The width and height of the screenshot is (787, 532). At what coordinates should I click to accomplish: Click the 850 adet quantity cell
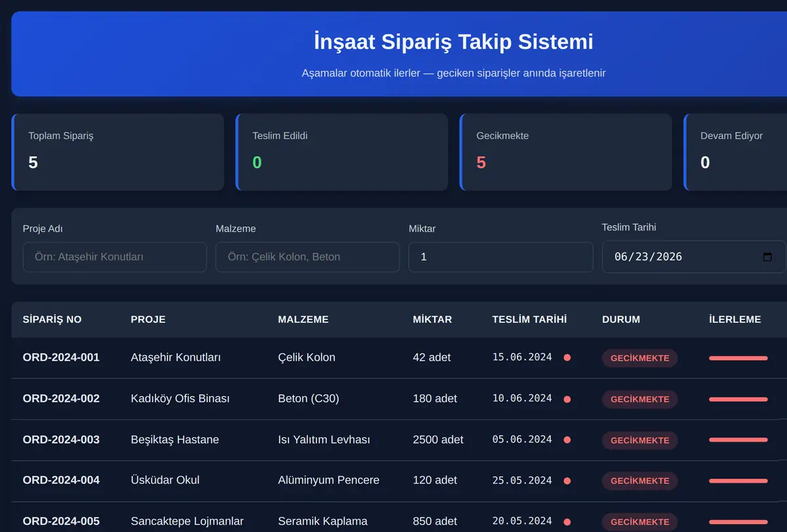tap(435, 521)
